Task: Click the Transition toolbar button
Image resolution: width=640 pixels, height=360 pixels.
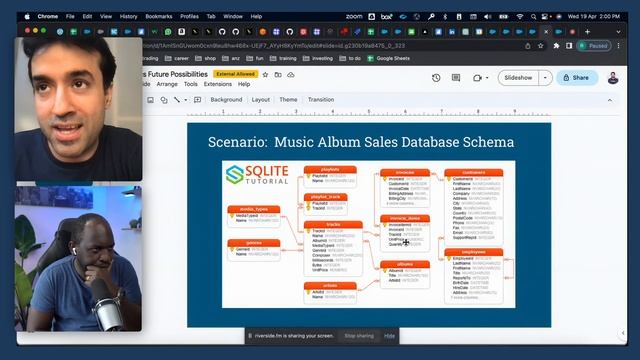Action: (x=321, y=100)
